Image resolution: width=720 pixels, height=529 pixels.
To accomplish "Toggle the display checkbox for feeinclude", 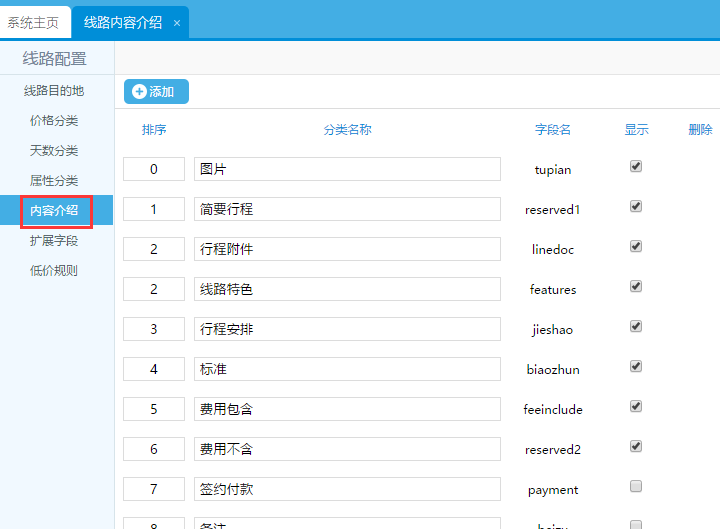I will 636,407.
